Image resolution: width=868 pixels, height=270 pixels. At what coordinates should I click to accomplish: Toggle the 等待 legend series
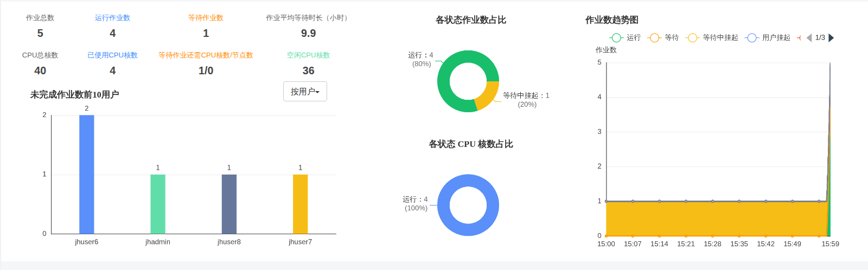click(x=663, y=37)
